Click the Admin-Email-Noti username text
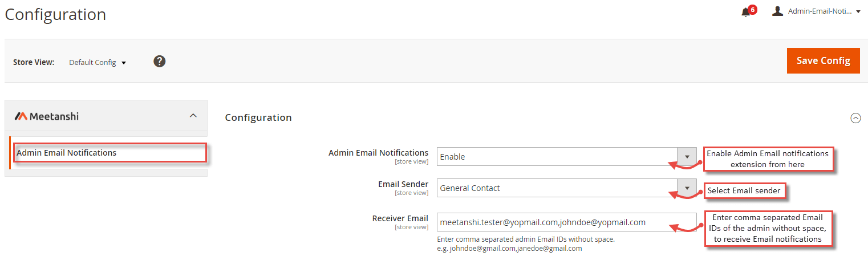 pos(820,11)
